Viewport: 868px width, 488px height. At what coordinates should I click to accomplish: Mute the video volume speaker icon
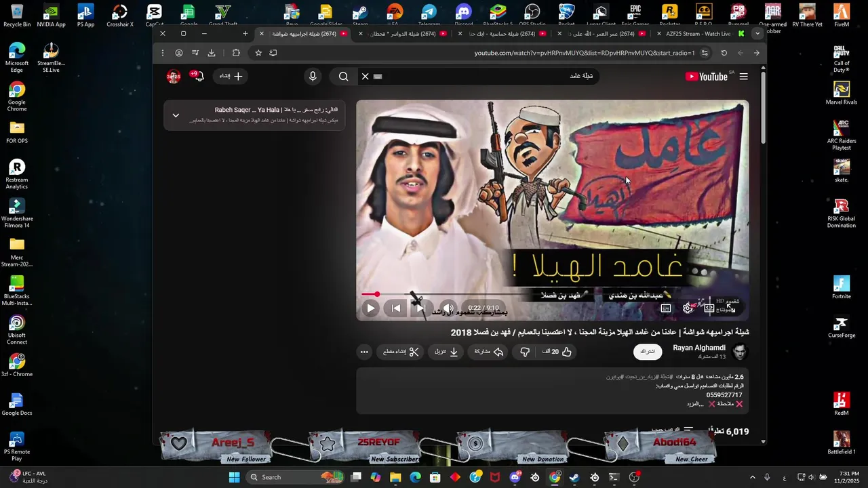tap(448, 308)
